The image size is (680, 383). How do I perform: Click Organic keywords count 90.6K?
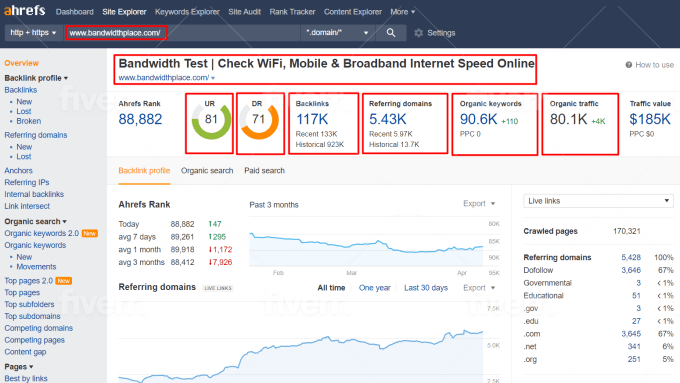point(478,119)
